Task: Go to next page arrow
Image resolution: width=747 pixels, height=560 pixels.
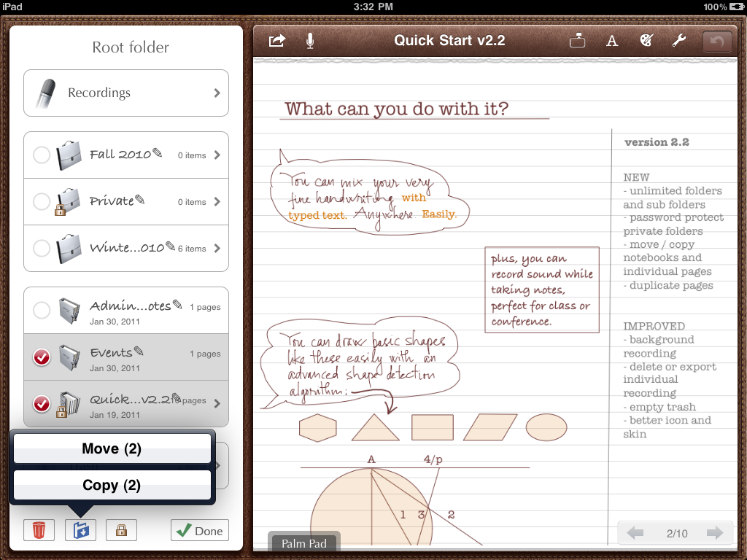Action: tap(715, 533)
